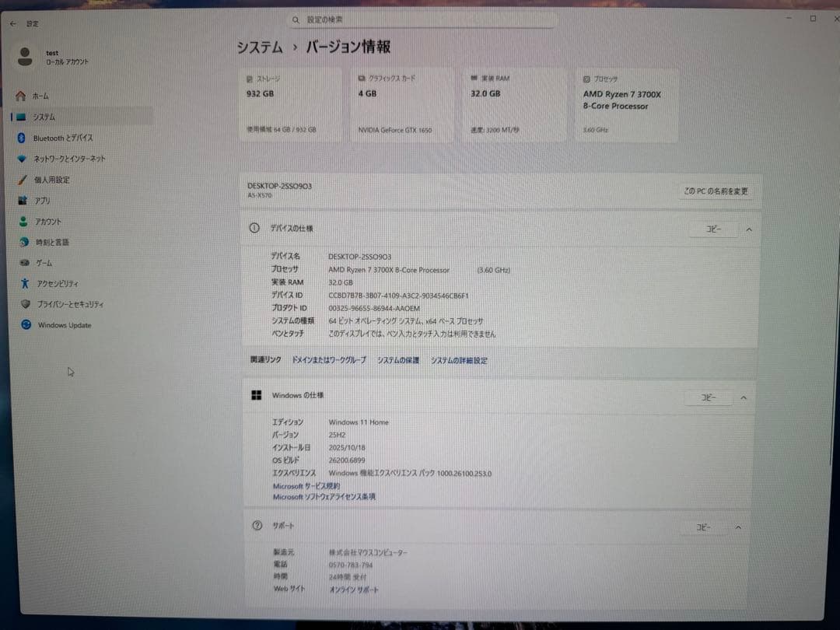Click システム in the breadcrumb path
The width and height of the screenshot is (840, 630).
pyautogui.click(x=257, y=47)
